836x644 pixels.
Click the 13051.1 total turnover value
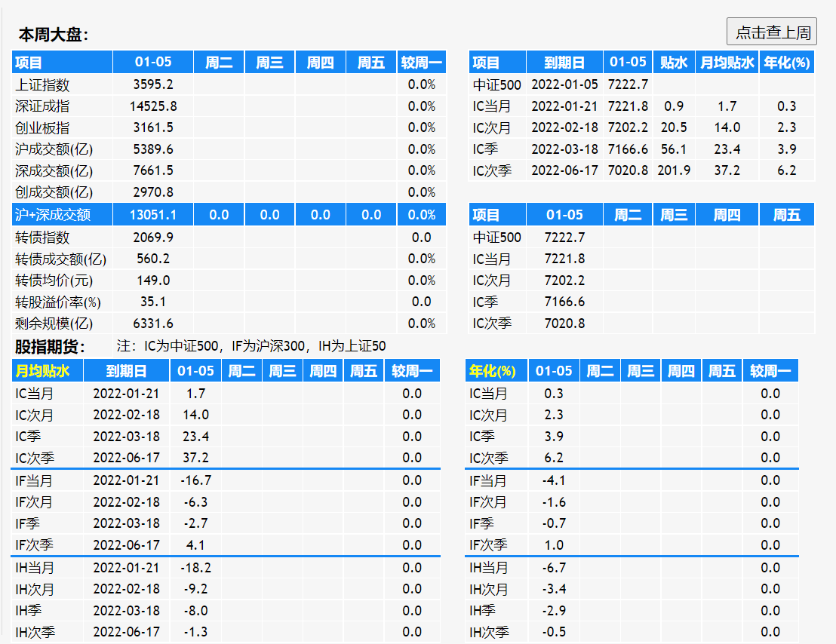coord(153,215)
